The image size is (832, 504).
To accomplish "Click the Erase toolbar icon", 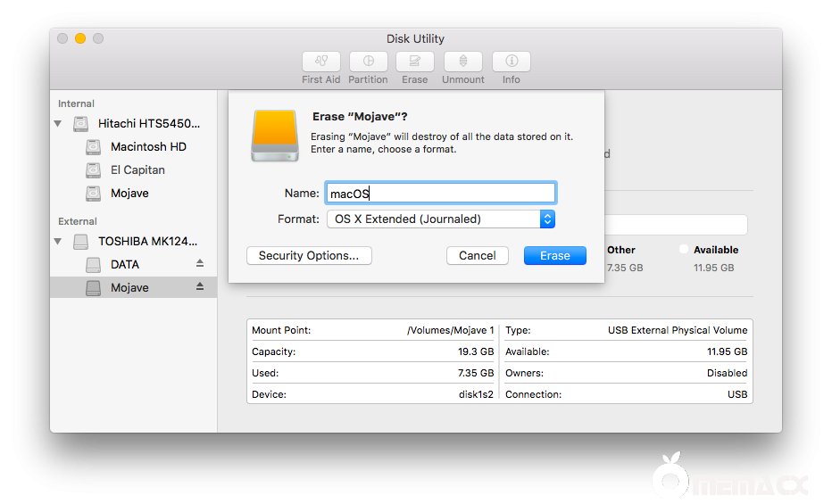I will (414, 62).
